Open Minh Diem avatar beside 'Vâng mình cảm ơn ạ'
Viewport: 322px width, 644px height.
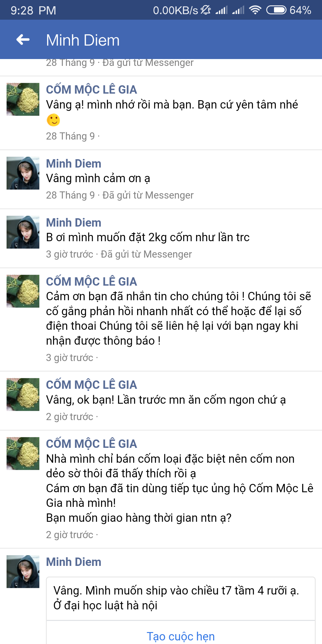pyautogui.click(x=23, y=173)
